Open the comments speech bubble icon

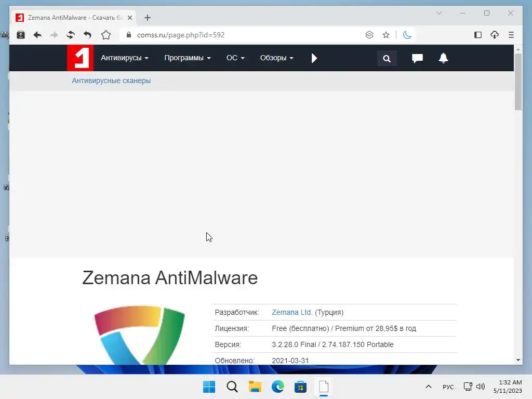click(x=417, y=58)
